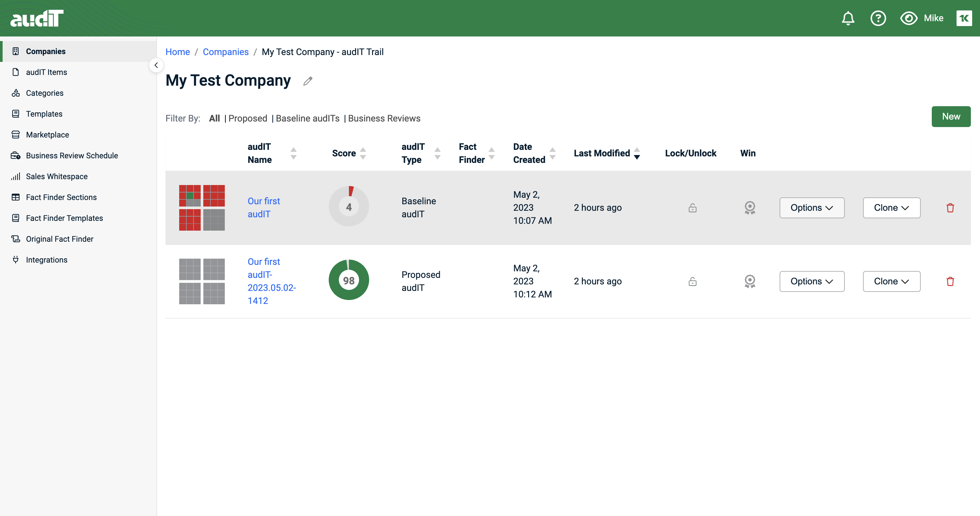The height and width of the screenshot is (516, 980).
Task: Sort by Last Modified column
Action: (x=637, y=153)
